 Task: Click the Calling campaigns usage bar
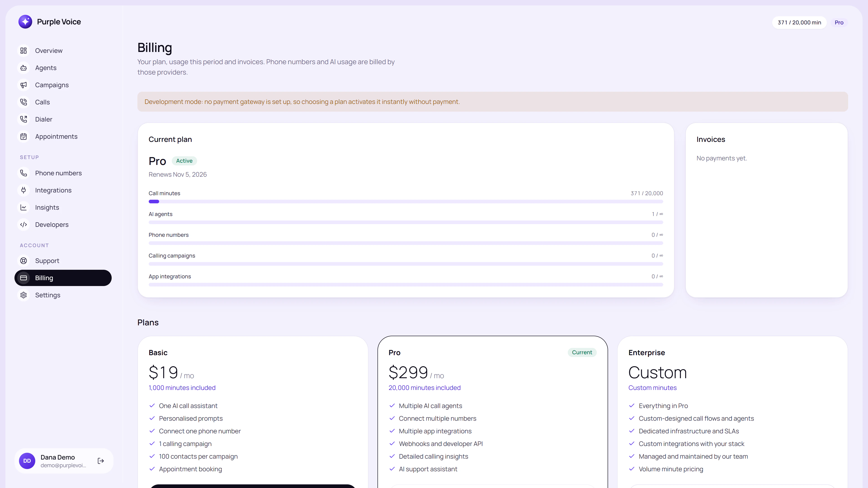coord(406,264)
